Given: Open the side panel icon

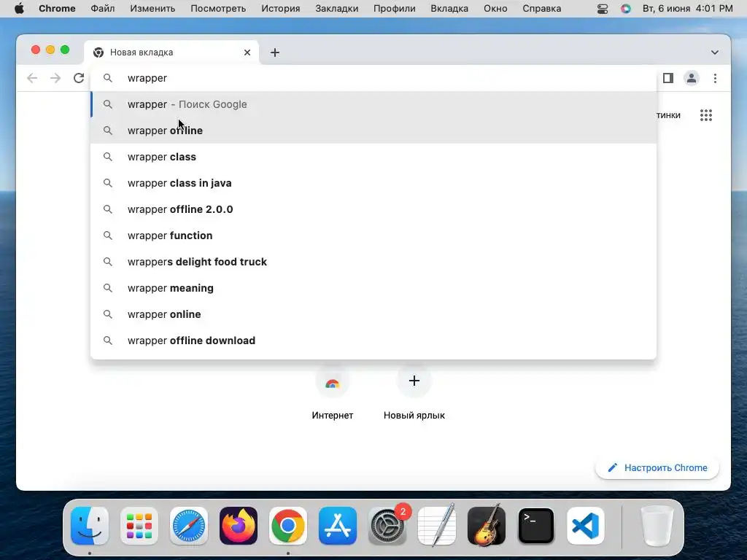Looking at the screenshot, I should pyautogui.click(x=668, y=78).
